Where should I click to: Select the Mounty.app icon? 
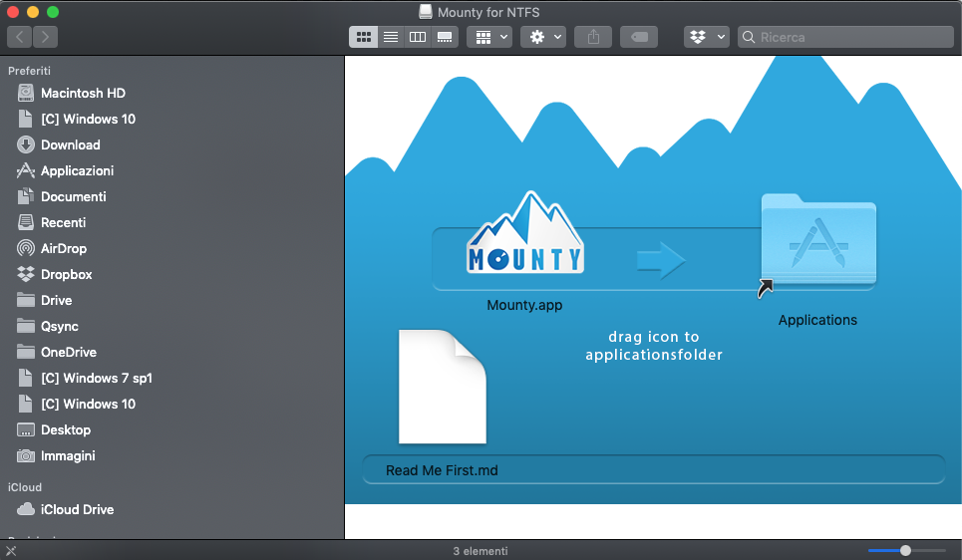525,234
